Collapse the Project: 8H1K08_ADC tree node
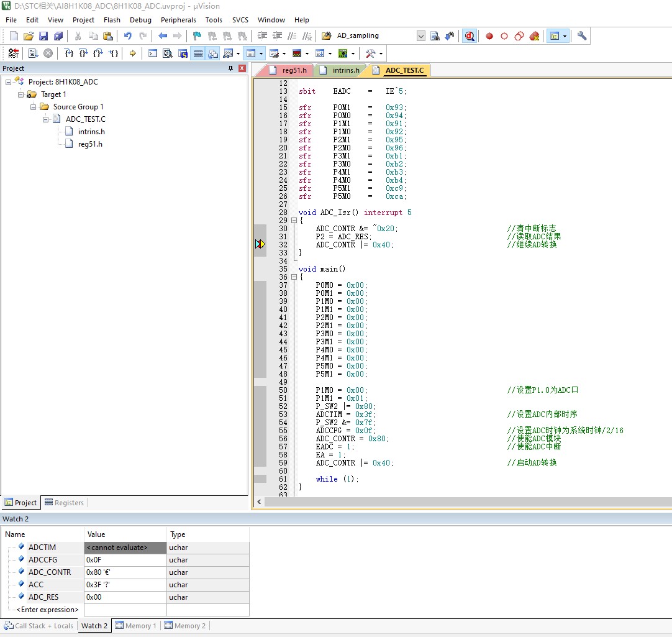 tap(9, 82)
